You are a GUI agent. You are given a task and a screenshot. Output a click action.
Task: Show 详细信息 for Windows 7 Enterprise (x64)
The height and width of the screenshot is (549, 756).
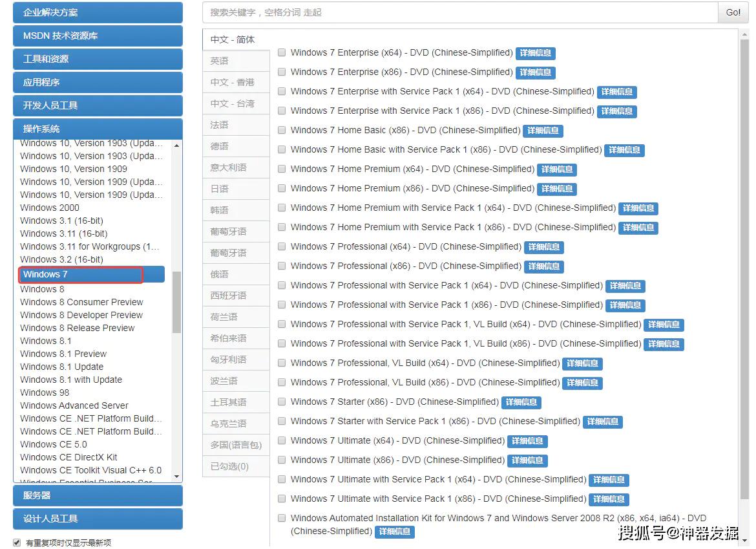(536, 53)
